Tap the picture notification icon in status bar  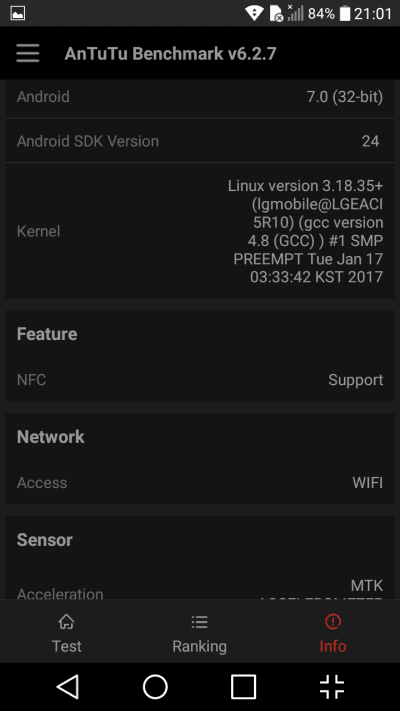click(x=18, y=13)
